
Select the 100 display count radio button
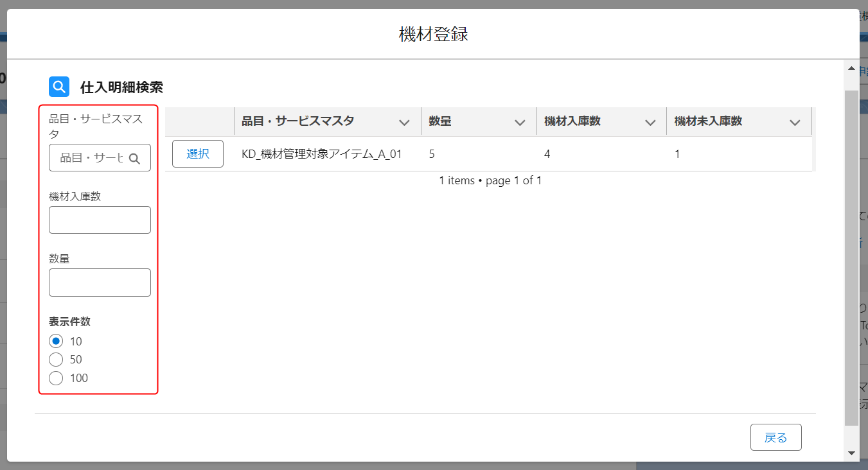pos(56,378)
